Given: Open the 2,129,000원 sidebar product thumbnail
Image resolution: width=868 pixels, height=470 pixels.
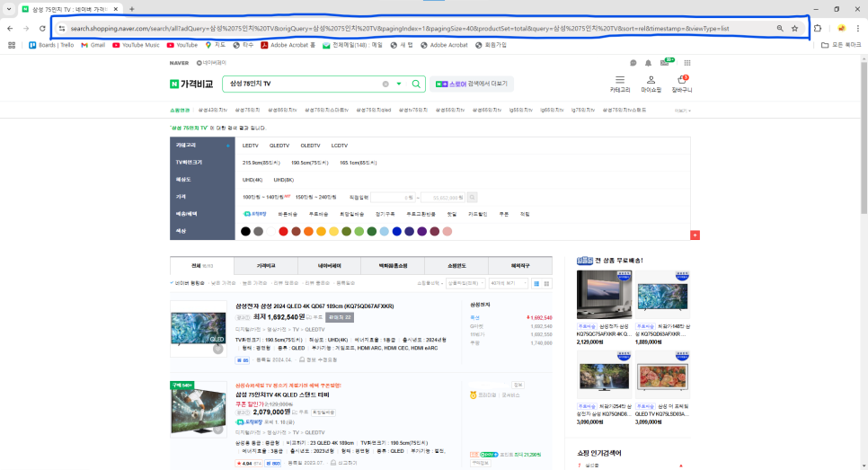Looking at the screenshot, I should click(604, 295).
